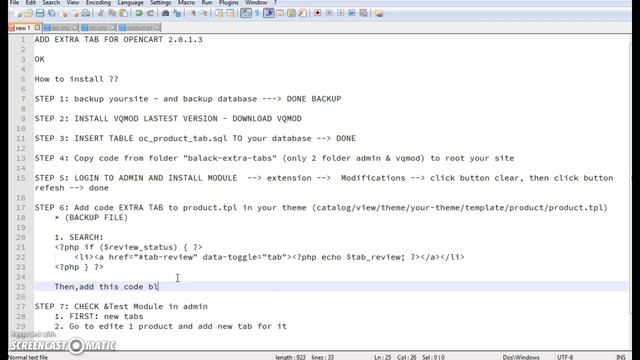This screenshot has width=640, height=360.
Task: Click the last toolbar icon at right
Action: pyautogui.click(x=379, y=13)
